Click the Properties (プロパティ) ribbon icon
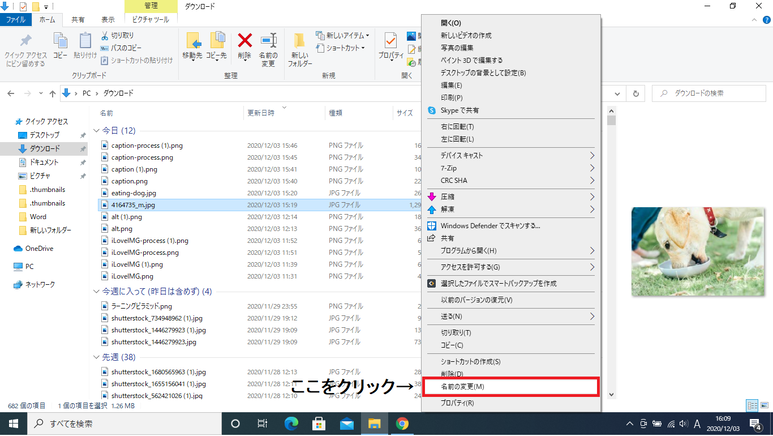Viewport: 773px width, 436px height. (390, 41)
